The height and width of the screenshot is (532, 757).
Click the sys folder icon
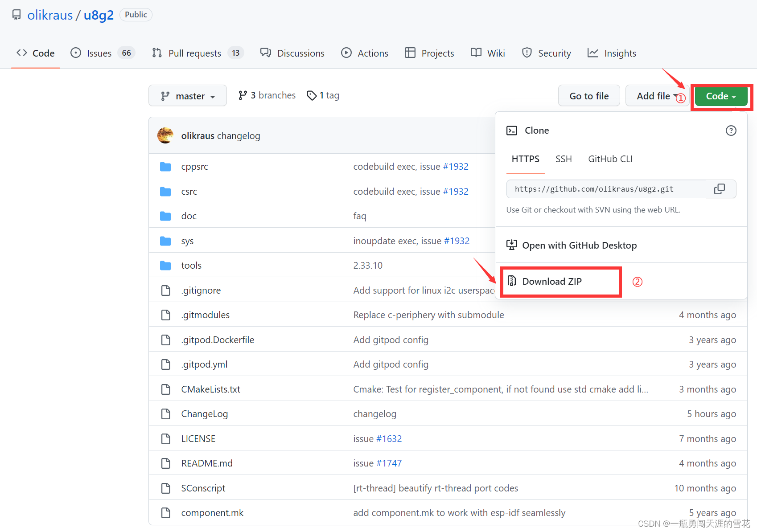coord(165,241)
